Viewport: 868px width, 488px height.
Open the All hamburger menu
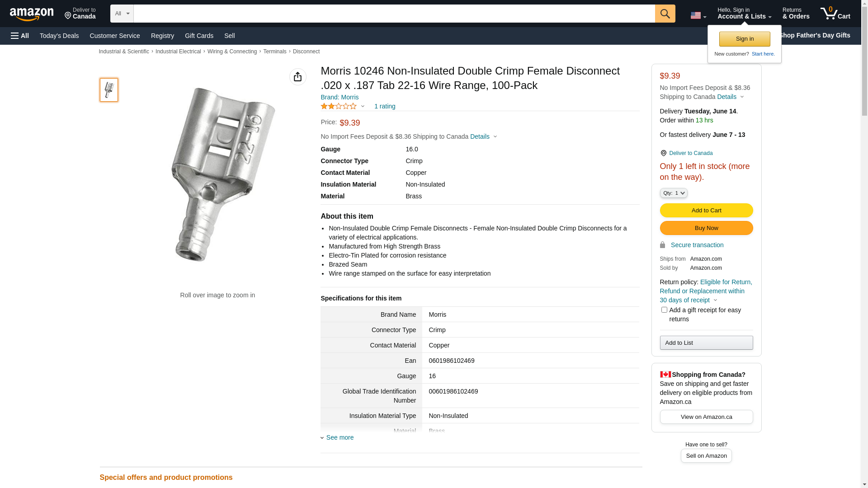[20, 36]
